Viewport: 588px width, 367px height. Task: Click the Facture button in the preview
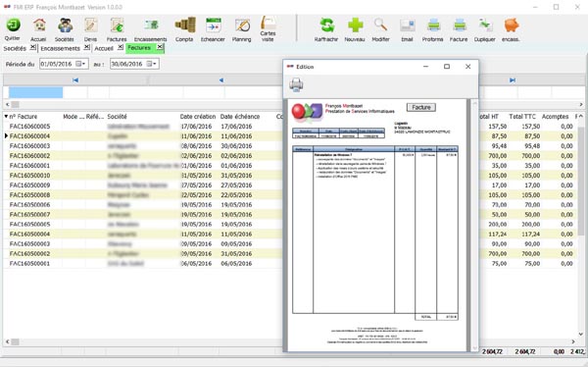click(421, 107)
